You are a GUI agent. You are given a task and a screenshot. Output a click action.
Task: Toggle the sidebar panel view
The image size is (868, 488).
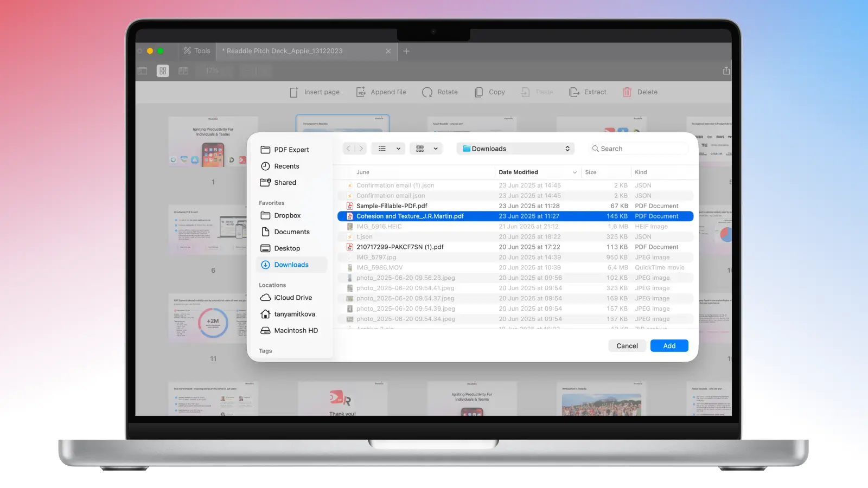click(143, 71)
